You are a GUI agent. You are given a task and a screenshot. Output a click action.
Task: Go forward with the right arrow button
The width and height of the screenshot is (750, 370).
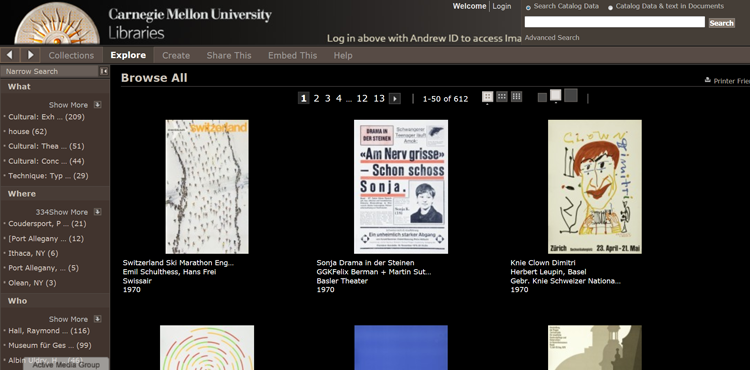click(x=30, y=55)
